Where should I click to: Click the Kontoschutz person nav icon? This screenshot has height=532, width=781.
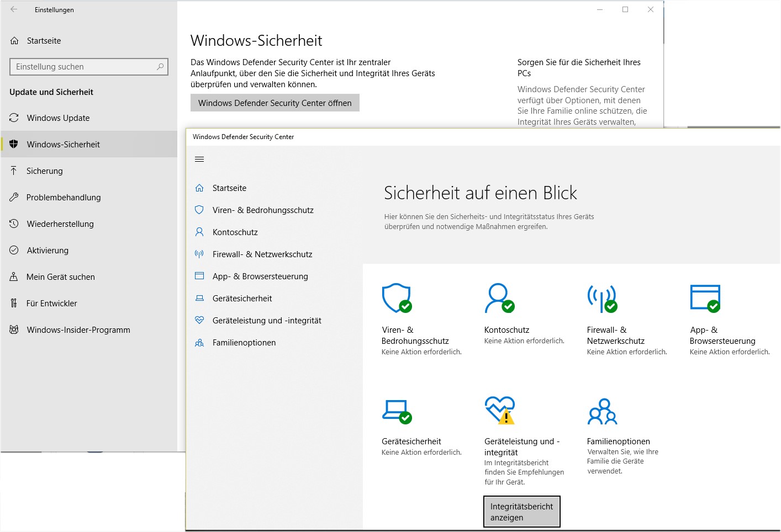pos(199,232)
